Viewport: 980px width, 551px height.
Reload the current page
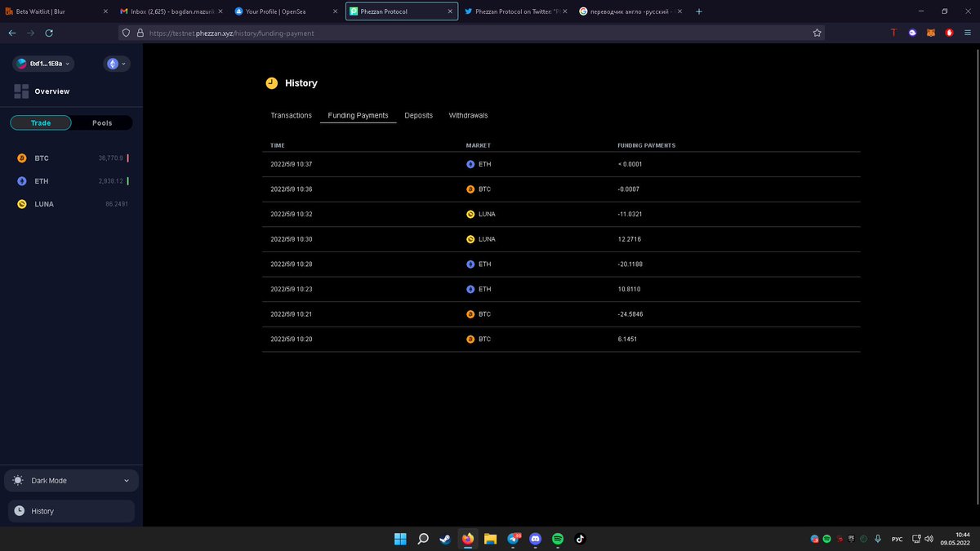pyautogui.click(x=49, y=33)
